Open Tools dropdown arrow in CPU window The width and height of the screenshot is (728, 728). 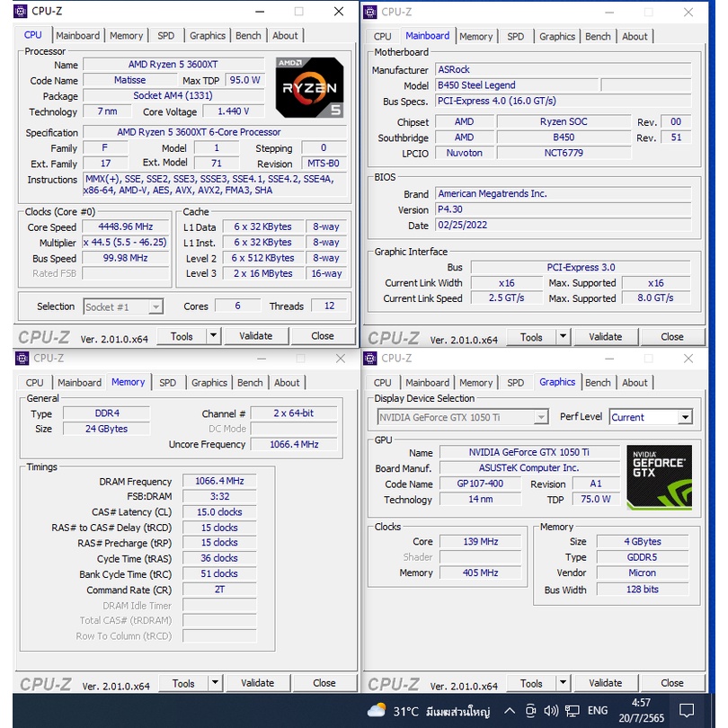coord(213,336)
